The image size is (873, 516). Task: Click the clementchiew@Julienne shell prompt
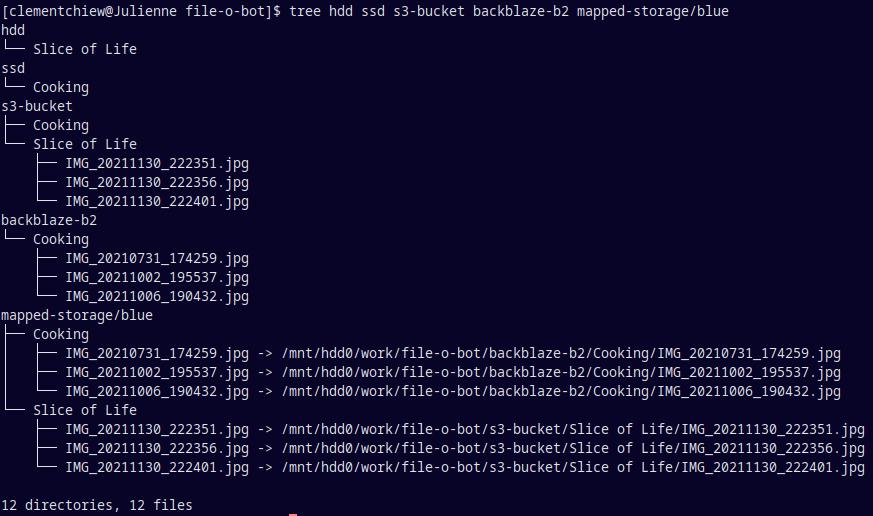[x=141, y=11]
